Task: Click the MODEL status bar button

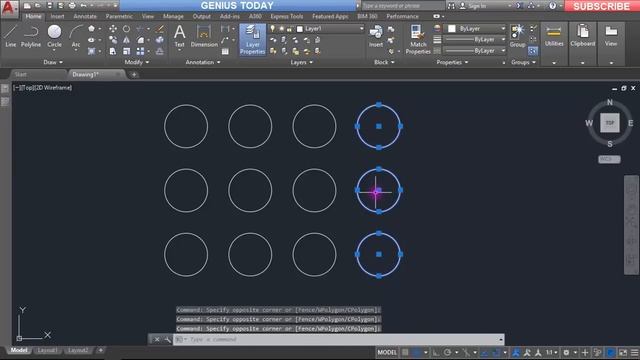Action: (x=387, y=352)
